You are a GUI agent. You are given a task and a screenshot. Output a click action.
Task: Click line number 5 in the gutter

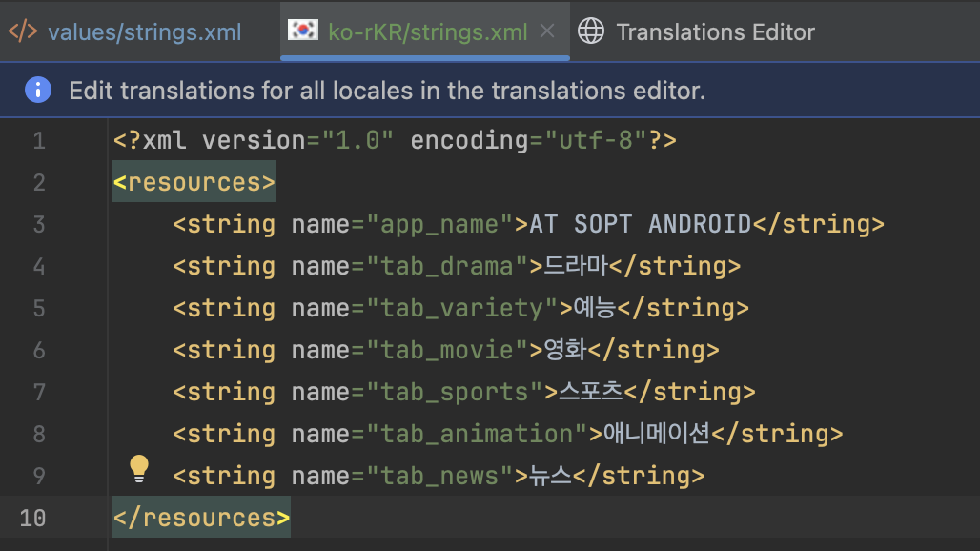pyautogui.click(x=39, y=308)
